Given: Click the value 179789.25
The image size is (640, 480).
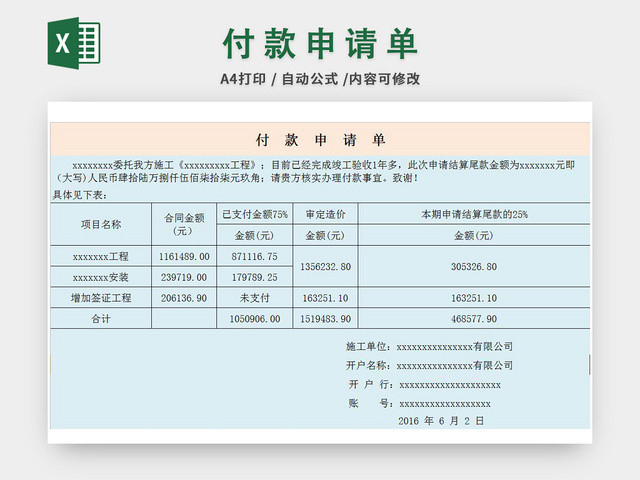Looking at the screenshot, I should tap(255, 277).
